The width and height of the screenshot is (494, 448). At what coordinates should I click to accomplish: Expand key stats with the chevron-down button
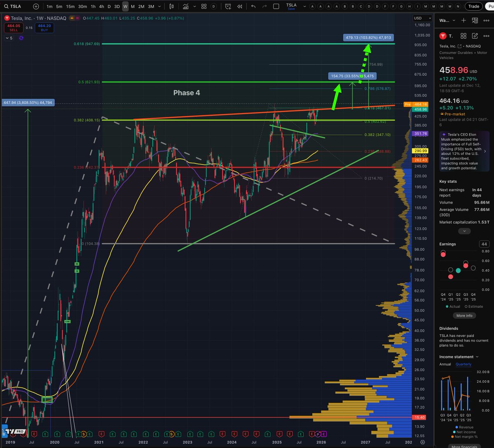[x=464, y=231]
